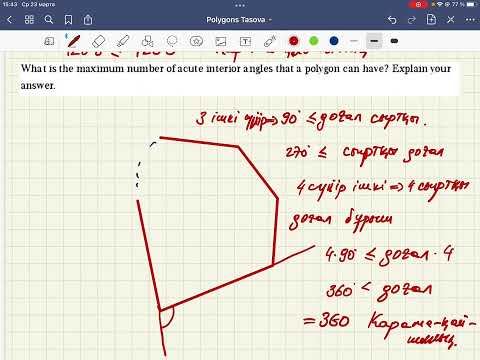
Task: Tap the status bar clock
Action: (x=10, y=5)
